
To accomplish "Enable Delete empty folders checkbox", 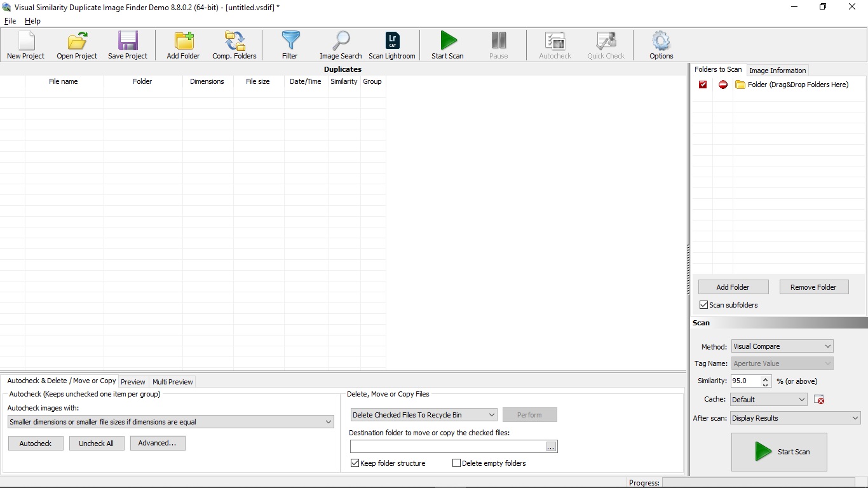I will point(456,463).
